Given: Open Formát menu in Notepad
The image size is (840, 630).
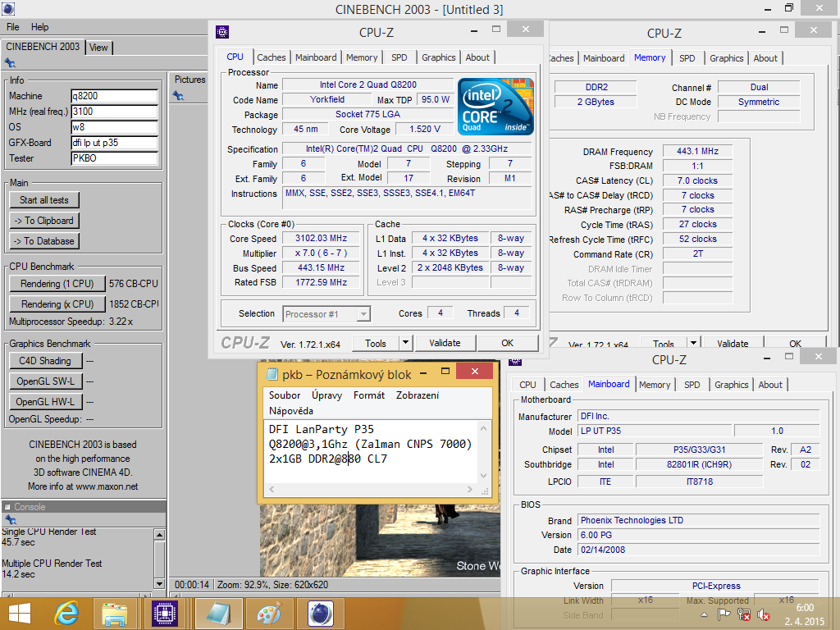Looking at the screenshot, I should pyautogui.click(x=369, y=395).
